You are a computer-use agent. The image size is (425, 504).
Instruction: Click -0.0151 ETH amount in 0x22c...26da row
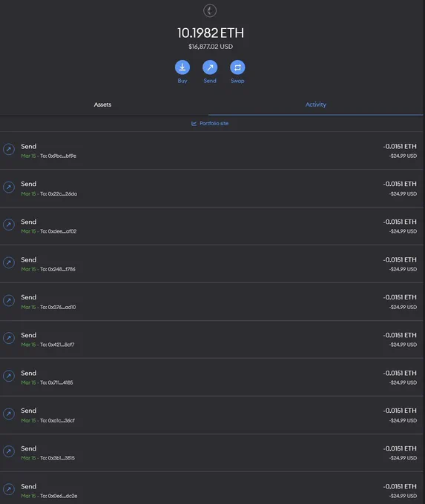pos(400,184)
